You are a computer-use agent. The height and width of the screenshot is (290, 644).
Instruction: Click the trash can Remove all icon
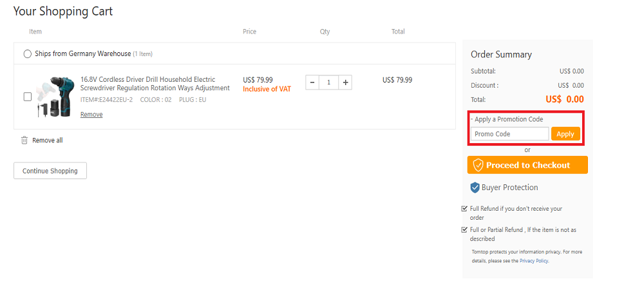(24, 140)
